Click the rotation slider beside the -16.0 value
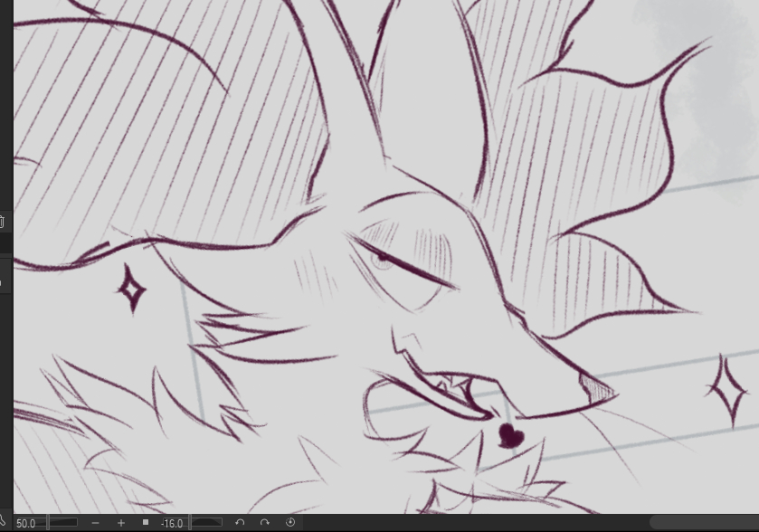Viewport: 759px width, 532px height. [207, 523]
